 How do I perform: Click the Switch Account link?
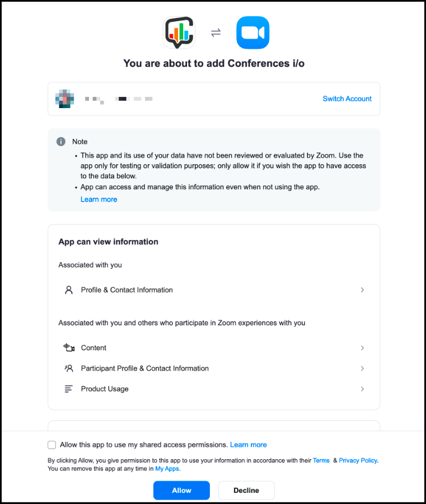tap(347, 99)
